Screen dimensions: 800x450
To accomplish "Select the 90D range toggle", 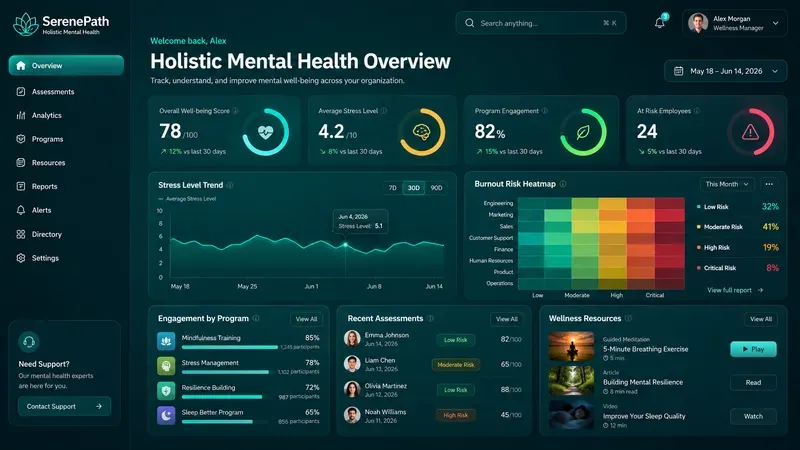I will pyautogui.click(x=436, y=188).
